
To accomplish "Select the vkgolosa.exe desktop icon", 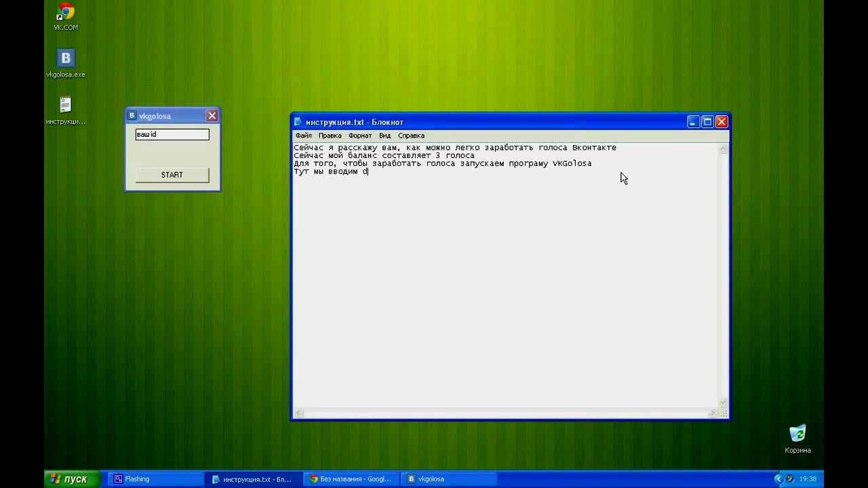I will pyautogui.click(x=66, y=63).
